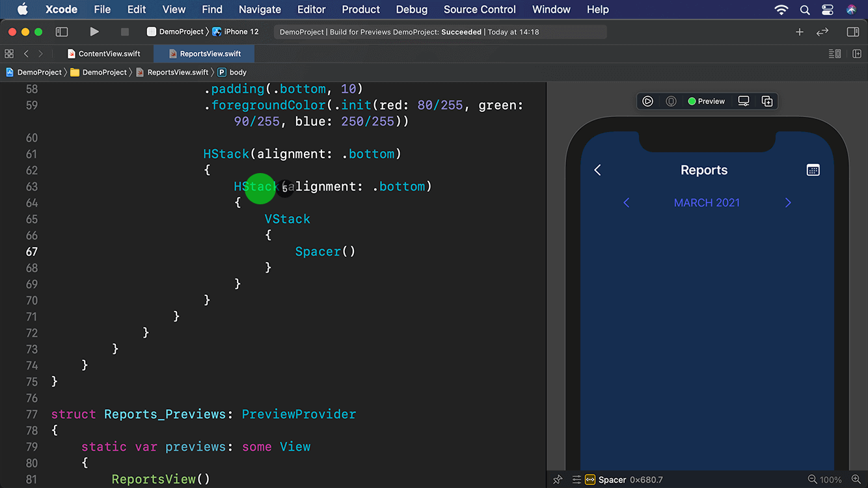
Task: Go back in editor history
Action: (26, 54)
